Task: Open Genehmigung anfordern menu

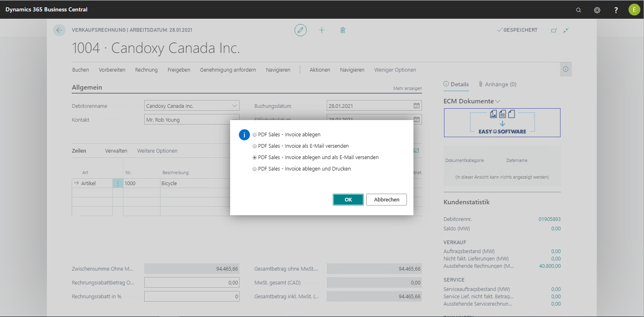Action: click(228, 70)
